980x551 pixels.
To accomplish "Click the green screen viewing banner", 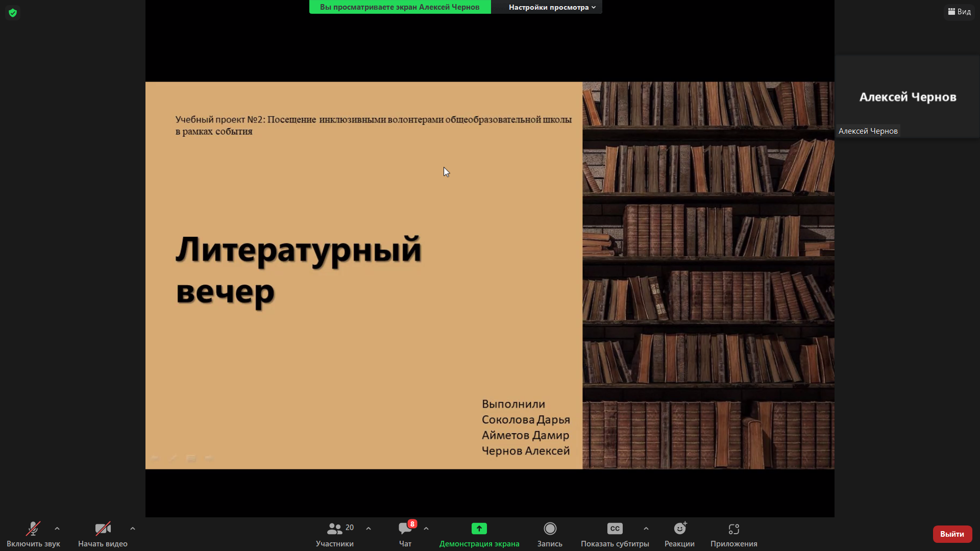I will [x=400, y=7].
